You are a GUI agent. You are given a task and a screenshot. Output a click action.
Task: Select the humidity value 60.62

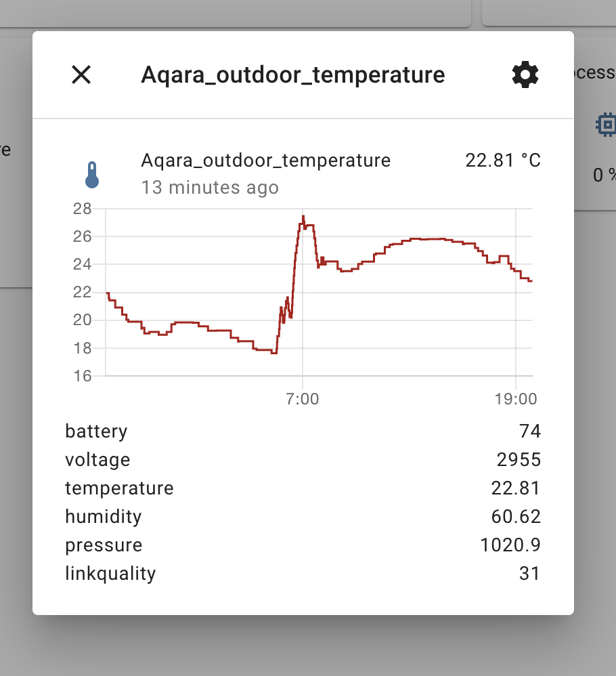click(516, 517)
